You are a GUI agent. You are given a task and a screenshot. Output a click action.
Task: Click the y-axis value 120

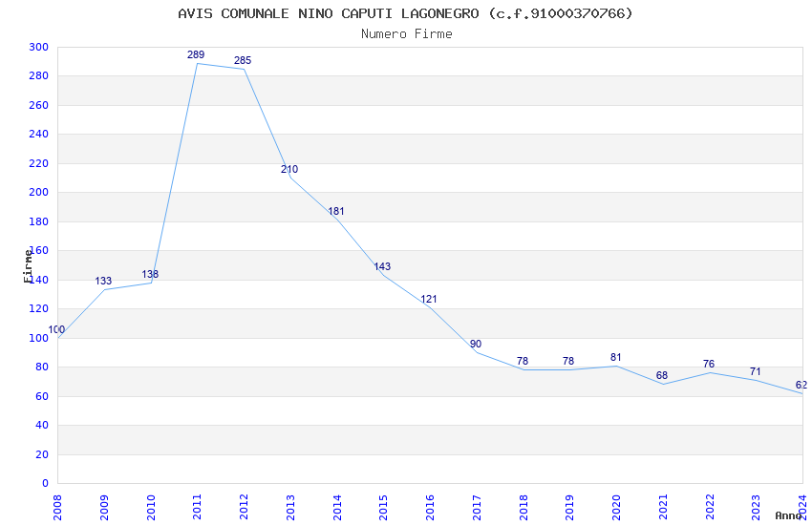point(38,308)
